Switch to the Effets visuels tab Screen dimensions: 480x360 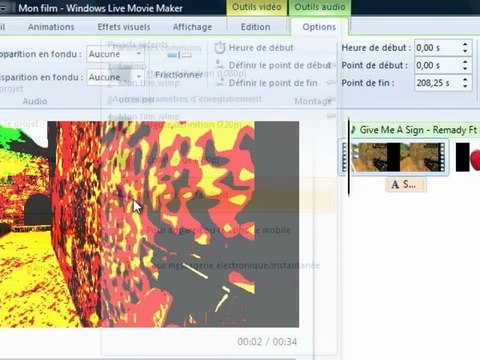click(124, 27)
